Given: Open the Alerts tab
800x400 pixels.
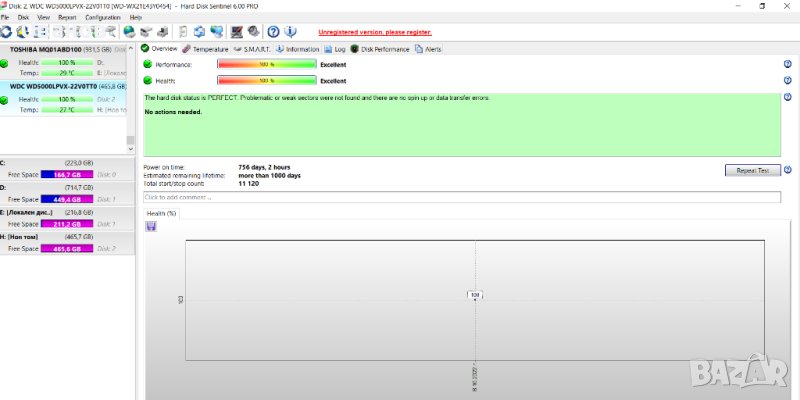Looking at the screenshot, I should click(428, 48).
